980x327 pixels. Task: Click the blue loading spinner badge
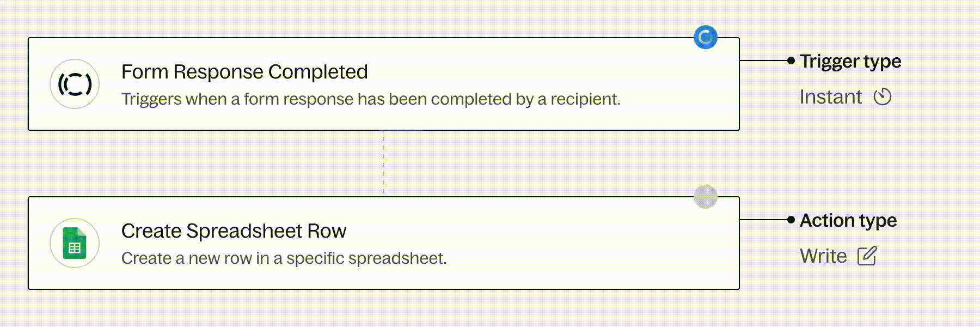coord(706,38)
